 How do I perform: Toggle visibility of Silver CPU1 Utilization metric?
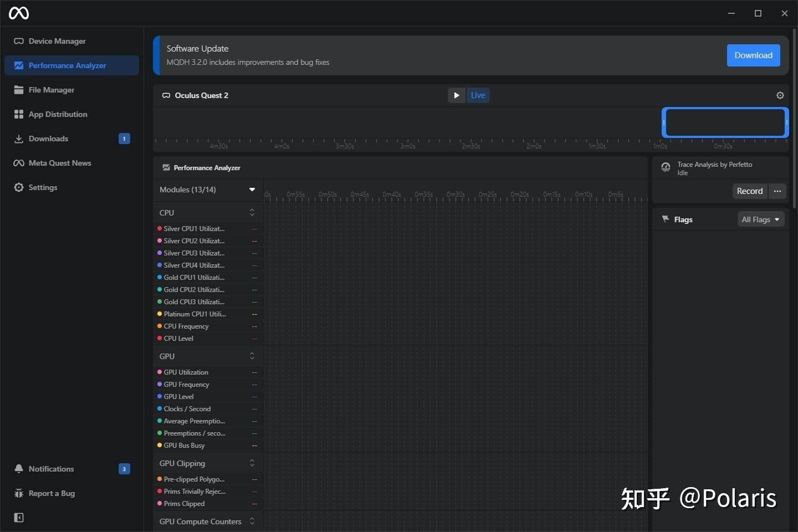click(160, 228)
